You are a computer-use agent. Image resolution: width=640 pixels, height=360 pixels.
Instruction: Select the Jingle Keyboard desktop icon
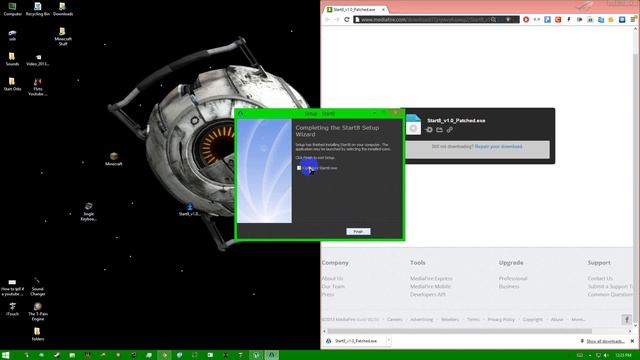pos(89,211)
